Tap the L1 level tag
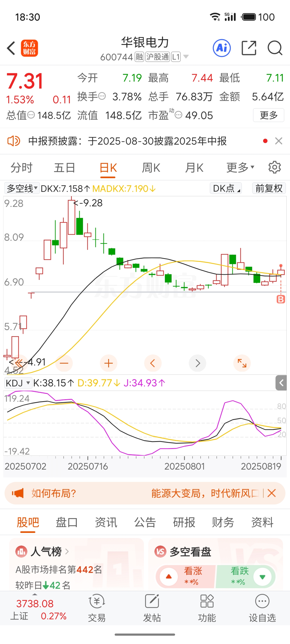 coord(176,57)
